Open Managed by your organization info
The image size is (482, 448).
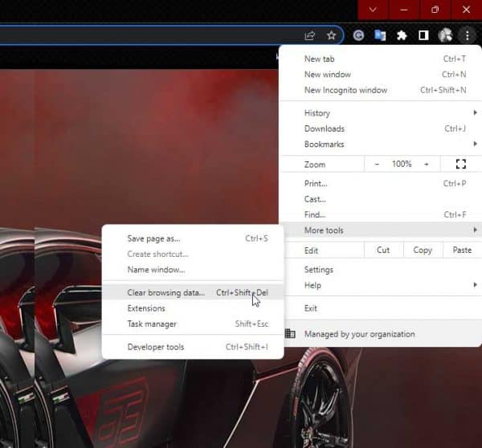tap(359, 334)
